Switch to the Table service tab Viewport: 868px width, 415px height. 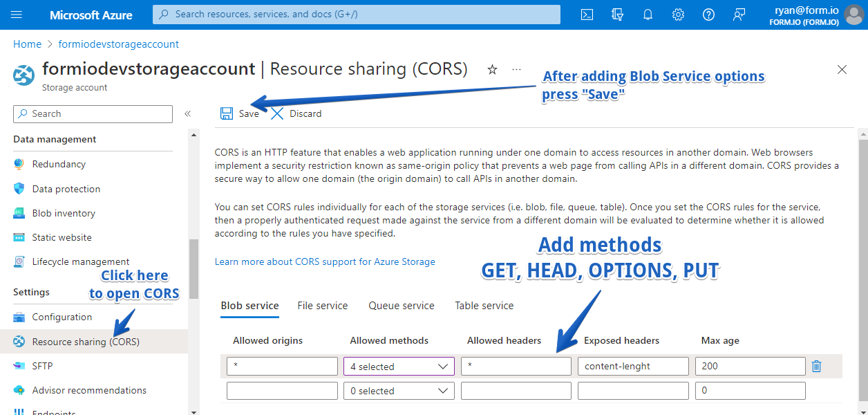(484, 306)
